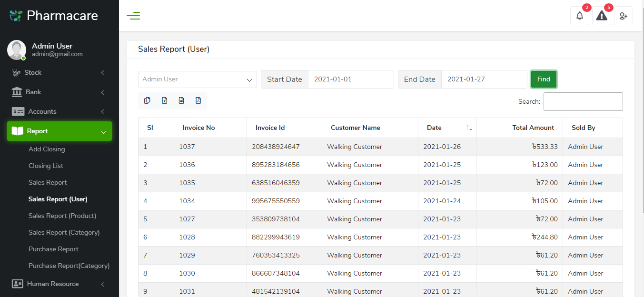Image resolution: width=644 pixels, height=297 pixels.
Task: Click the warning alerts icon showing 5
Action: click(601, 16)
